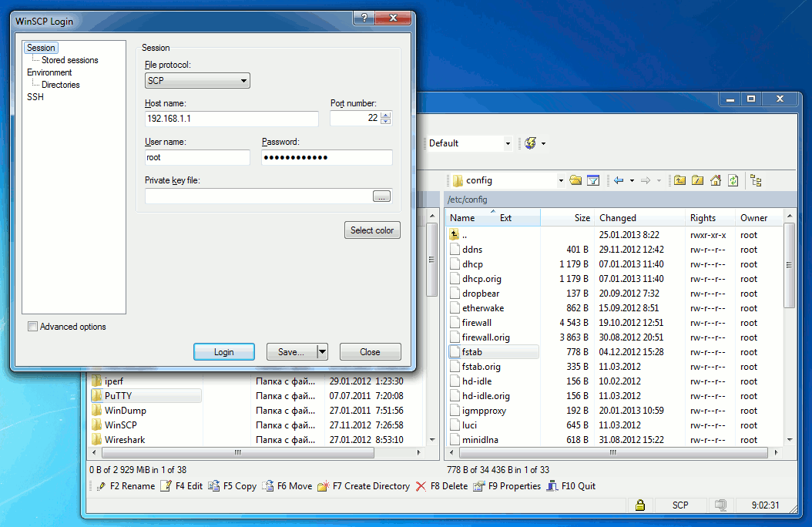Go back with the blue left arrow
The height and width of the screenshot is (527, 812).
pos(618,180)
